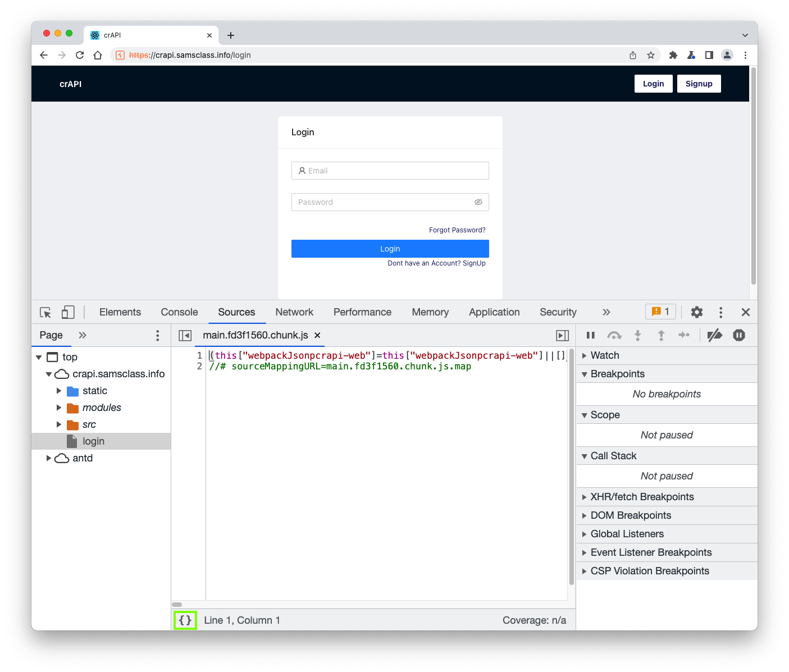Deactivate all breakpoints
Screen dimensions: 789x672
pyautogui.click(x=715, y=335)
